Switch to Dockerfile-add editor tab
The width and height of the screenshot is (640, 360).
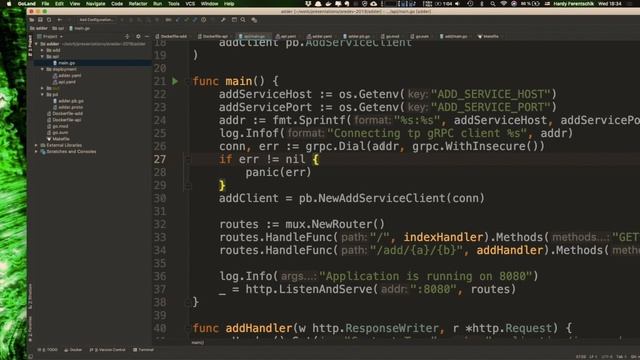pyautogui.click(x=171, y=36)
